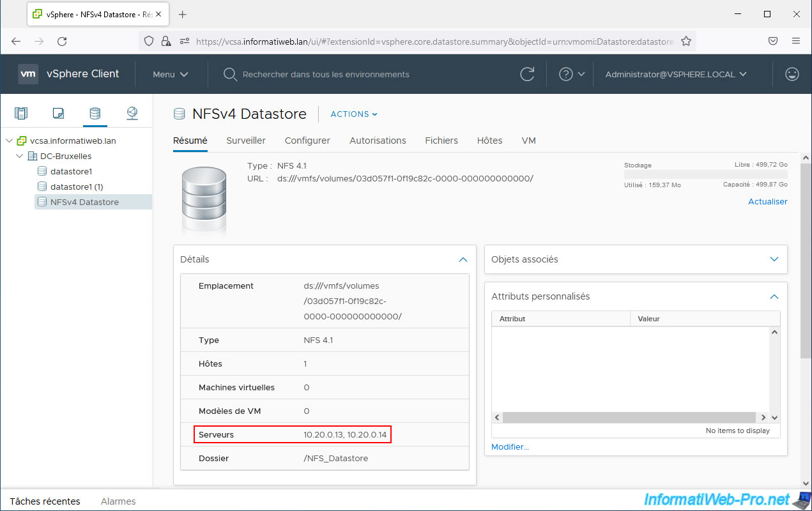Switch to the Fichiers tab
812x511 pixels.
441,141
